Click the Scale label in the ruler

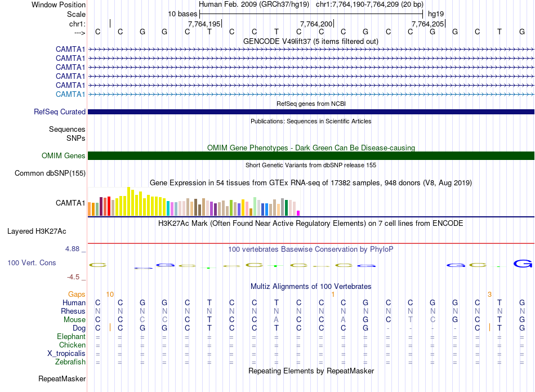(76, 14)
